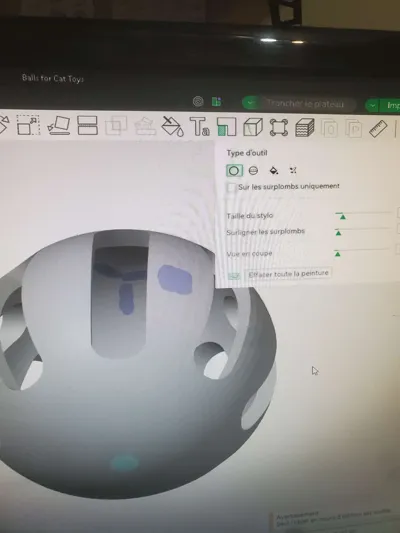
Task: Click the Trancher le plateau button
Action: pyautogui.click(x=305, y=104)
